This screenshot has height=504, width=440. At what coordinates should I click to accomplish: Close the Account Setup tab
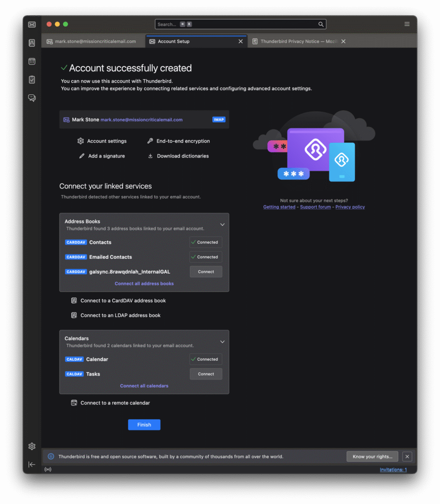pyautogui.click(x=240, y=41)
